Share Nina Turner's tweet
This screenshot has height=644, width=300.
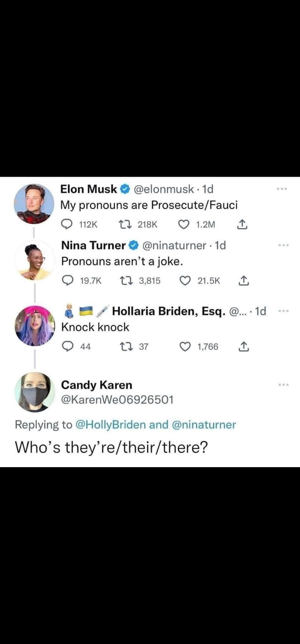[x=244, y=281]
